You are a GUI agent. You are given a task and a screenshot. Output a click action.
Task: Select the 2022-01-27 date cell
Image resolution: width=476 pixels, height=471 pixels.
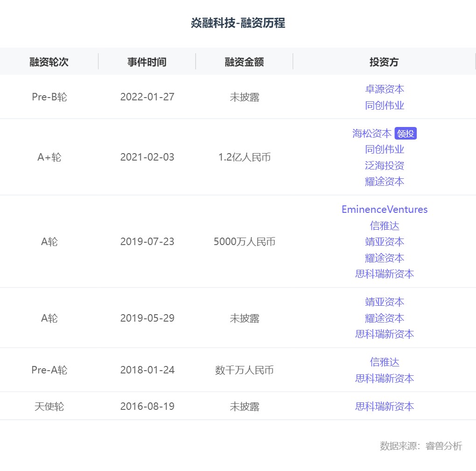point(147,97)
